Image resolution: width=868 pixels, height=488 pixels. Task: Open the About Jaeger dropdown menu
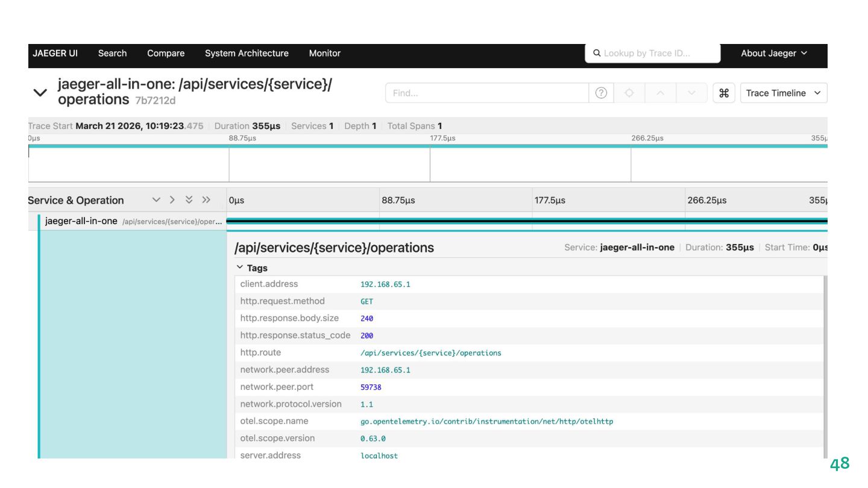click(773, 53)
